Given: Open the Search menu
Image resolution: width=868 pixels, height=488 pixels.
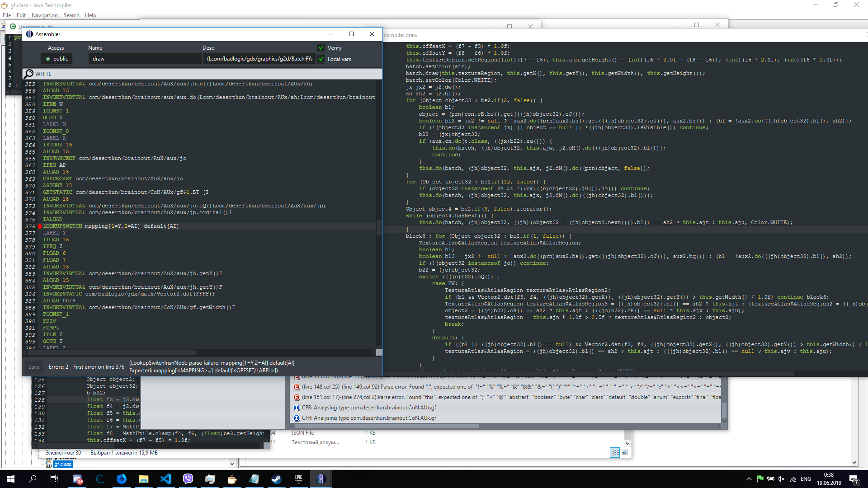Looking at the screenshot, I should (x=71, y=15).
